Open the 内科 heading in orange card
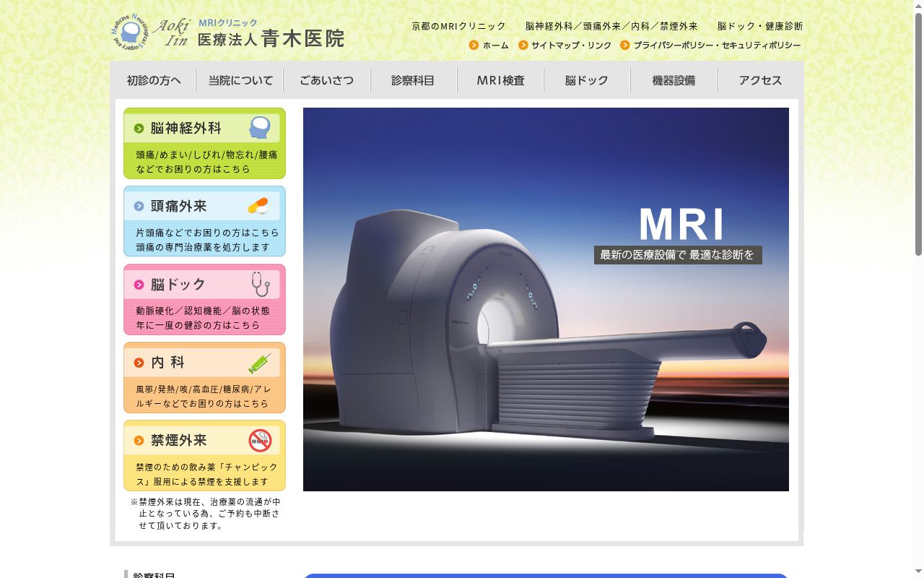The width and height of the screenshot is (924, 578). pos(168,363)
